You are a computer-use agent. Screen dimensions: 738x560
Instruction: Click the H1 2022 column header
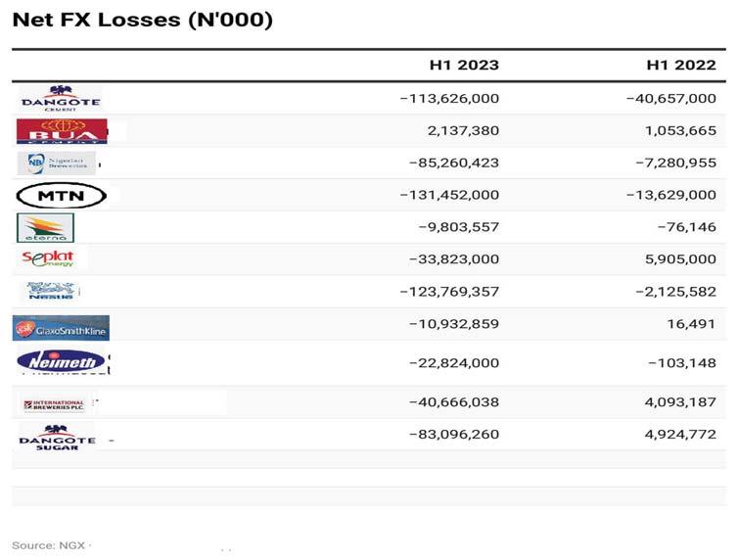click(x=681, y=66)
